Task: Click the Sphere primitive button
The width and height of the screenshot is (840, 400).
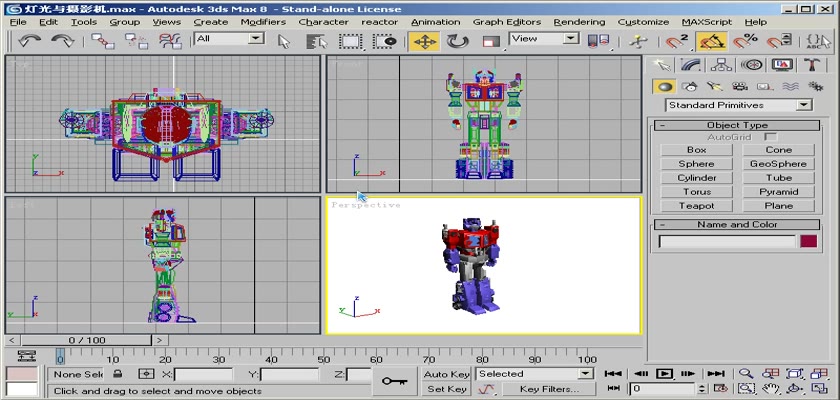Action: [696, 164]
